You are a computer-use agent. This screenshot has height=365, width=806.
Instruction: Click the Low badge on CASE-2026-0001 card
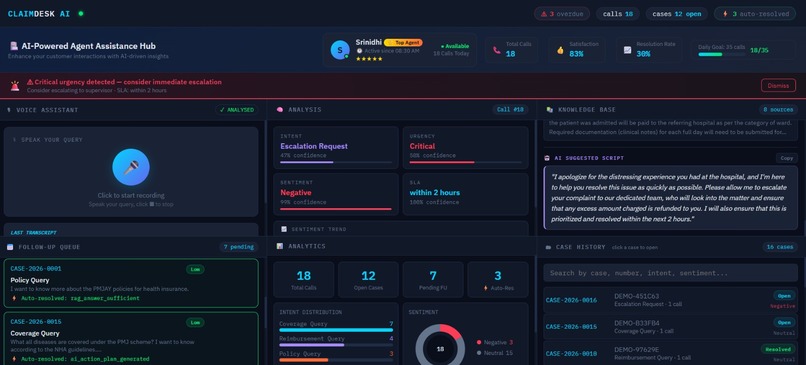tap(195, 269)
